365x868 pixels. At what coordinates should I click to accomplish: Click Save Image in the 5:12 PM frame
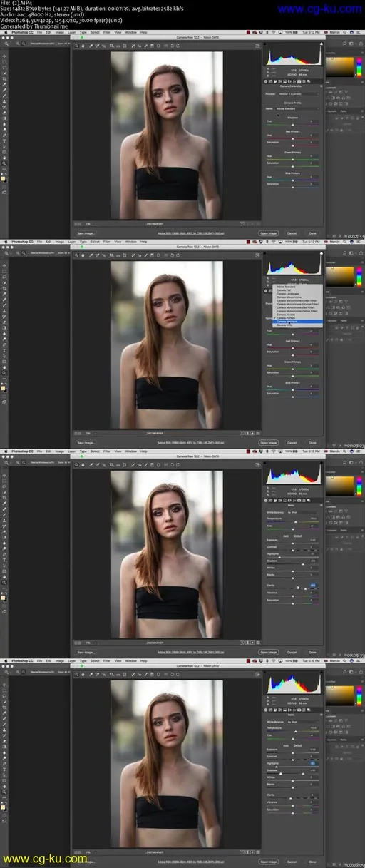click(86, 233)
